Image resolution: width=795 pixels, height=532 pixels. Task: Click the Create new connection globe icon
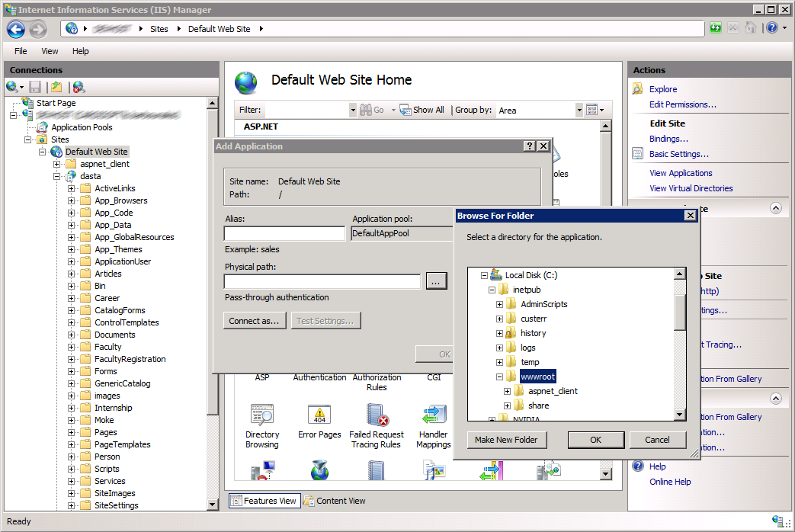[12, 87]
